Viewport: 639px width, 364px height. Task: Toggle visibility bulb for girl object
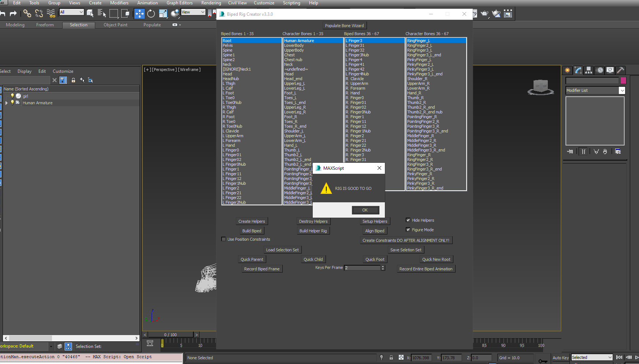click(12, 96)
